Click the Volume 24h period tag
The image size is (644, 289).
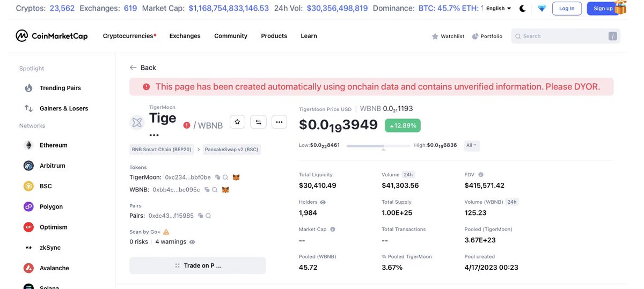coord(408,175)
